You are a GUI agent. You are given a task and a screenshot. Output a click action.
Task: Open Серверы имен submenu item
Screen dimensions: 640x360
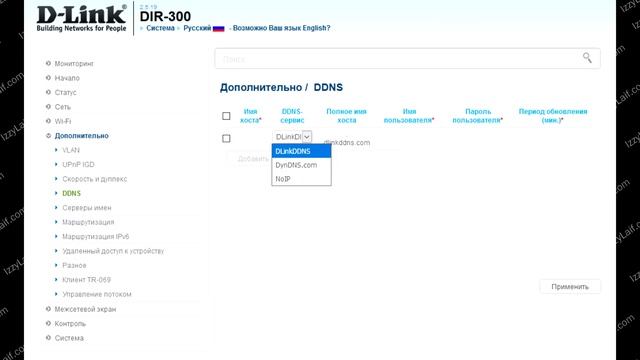(87, 208)
